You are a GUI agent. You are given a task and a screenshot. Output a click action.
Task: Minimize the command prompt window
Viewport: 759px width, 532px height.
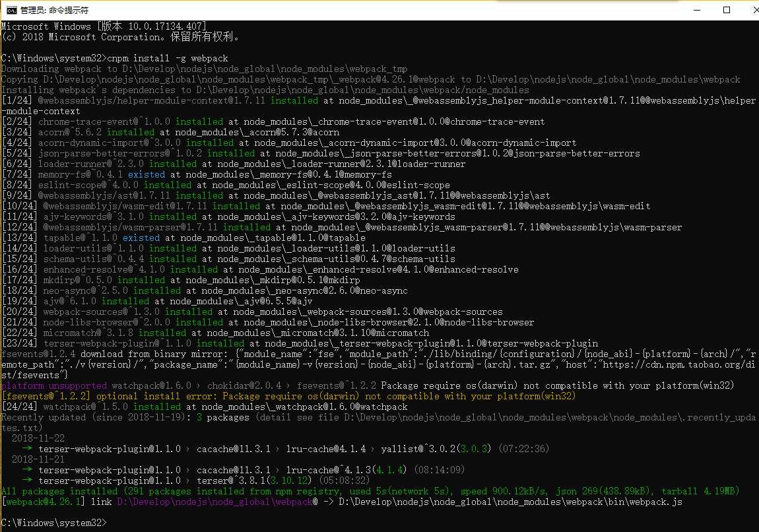coord(697,10)
